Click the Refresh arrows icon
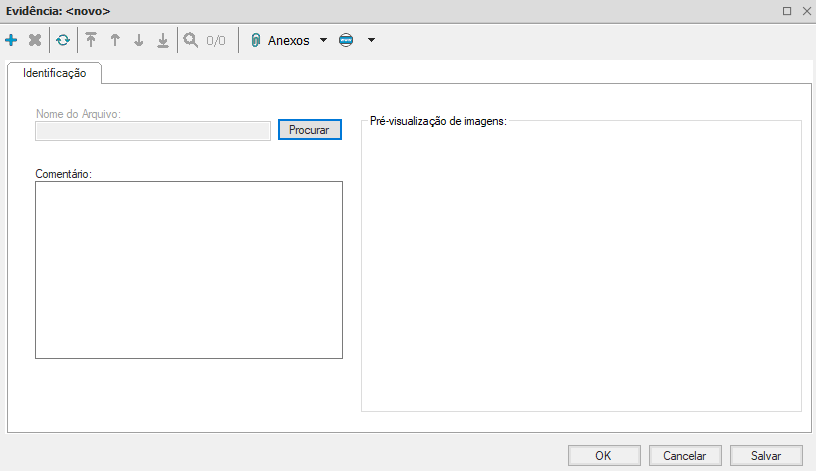Image resolution: width=816 pixels, height=471 pixels. click(x=63, y=41)
